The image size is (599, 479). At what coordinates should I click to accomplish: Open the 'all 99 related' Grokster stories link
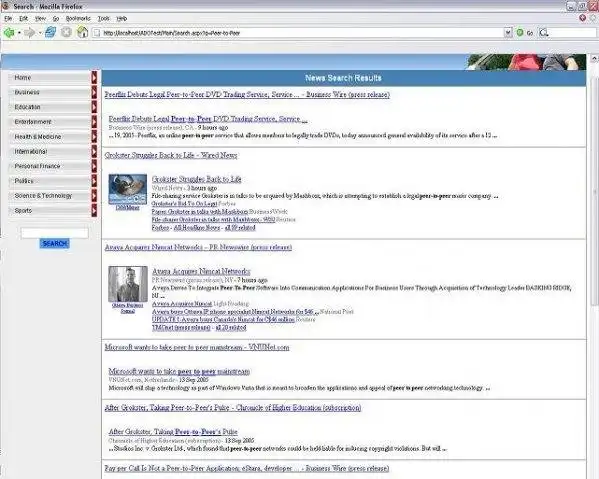pyautogui.click(x=240, y=228)
